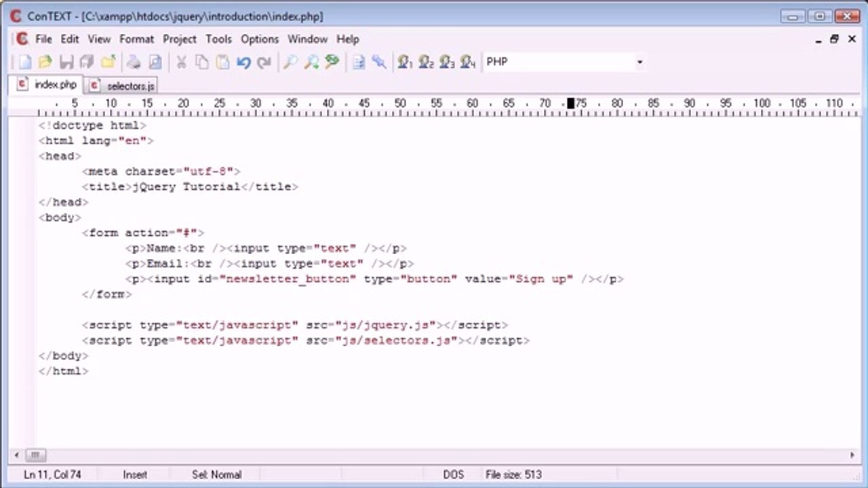Click the Open file folder icon
Screen dimensions: 868x488
[x=45, y=62]
